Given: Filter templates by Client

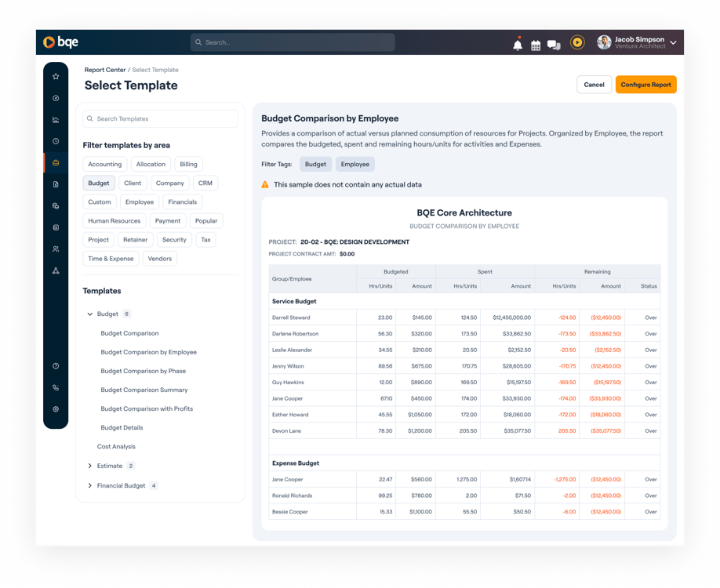Looking at the screenshot, I should pos(133,183).
